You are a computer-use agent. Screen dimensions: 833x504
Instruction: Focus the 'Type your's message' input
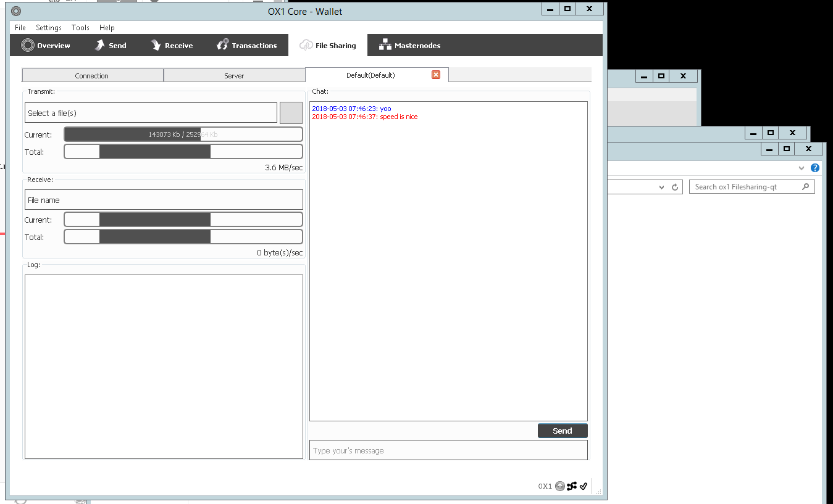pyautogui.click(x=448, y=450)
